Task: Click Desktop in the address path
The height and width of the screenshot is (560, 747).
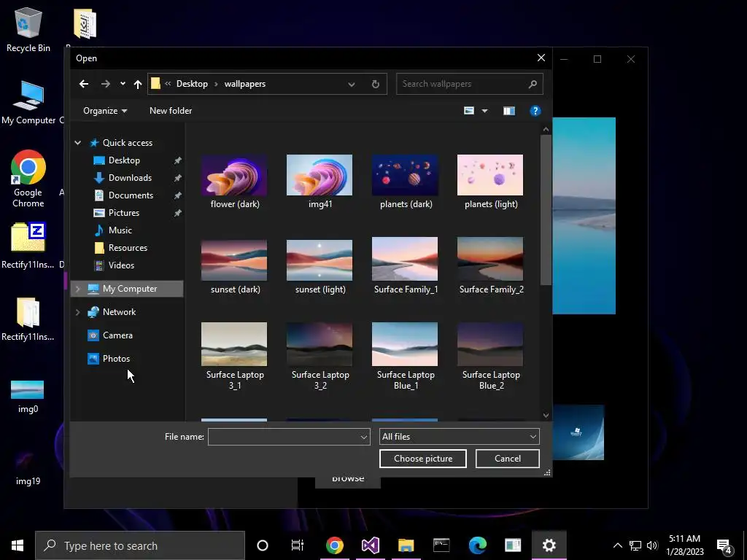Action: (x=192, y=84)
